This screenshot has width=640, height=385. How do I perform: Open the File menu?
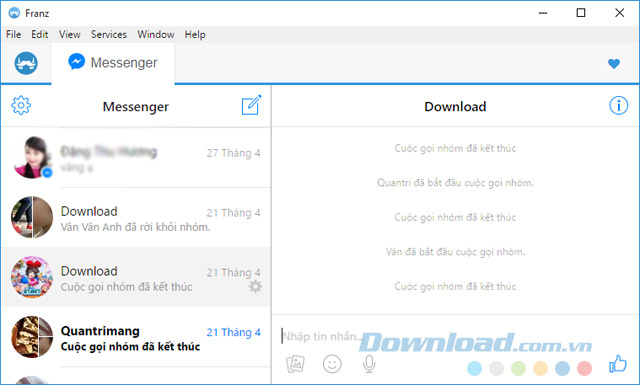point(13,35)
